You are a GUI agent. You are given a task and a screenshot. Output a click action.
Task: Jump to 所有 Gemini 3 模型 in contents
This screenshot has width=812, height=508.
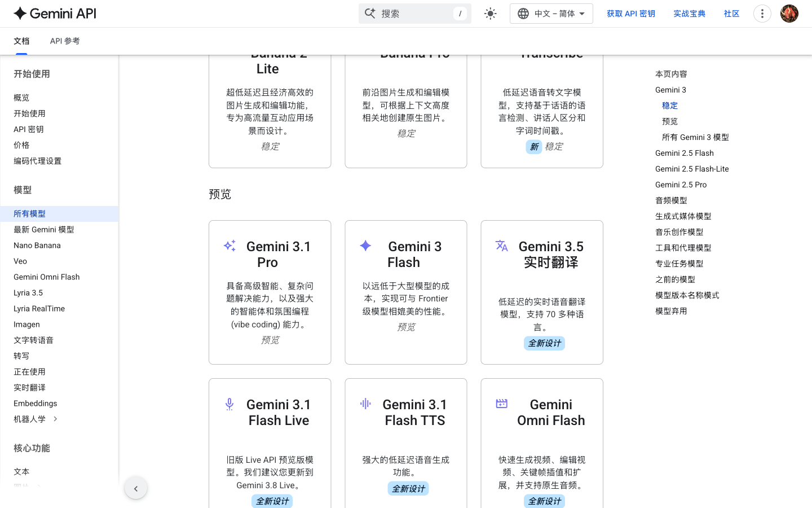click(695, 137)
